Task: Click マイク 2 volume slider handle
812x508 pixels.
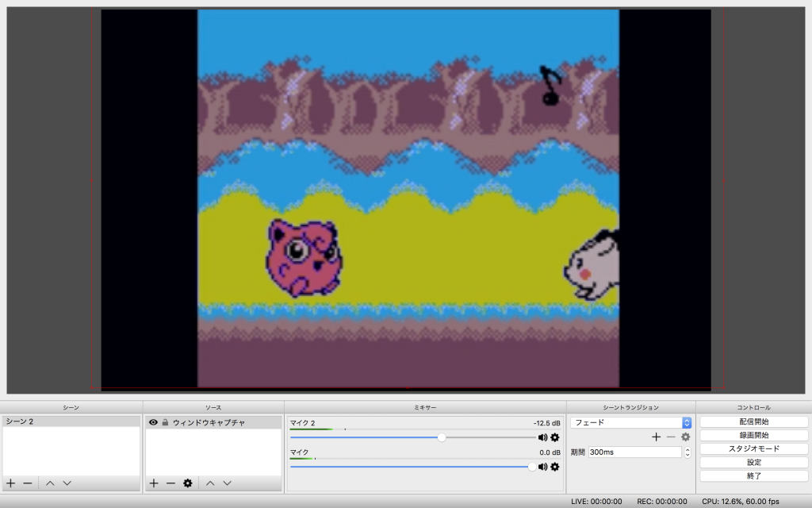Action: [x=441, y=437]
